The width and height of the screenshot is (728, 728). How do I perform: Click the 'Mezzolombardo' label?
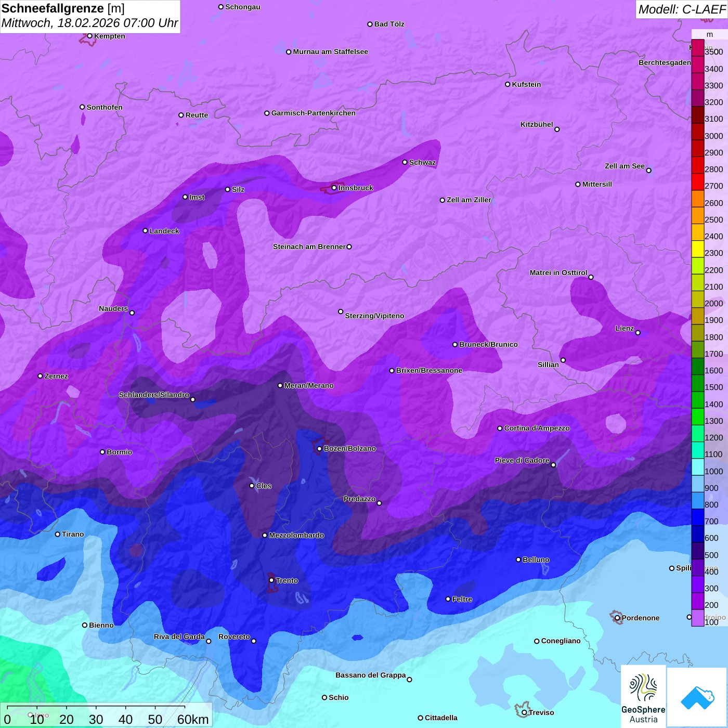point(296,535)
